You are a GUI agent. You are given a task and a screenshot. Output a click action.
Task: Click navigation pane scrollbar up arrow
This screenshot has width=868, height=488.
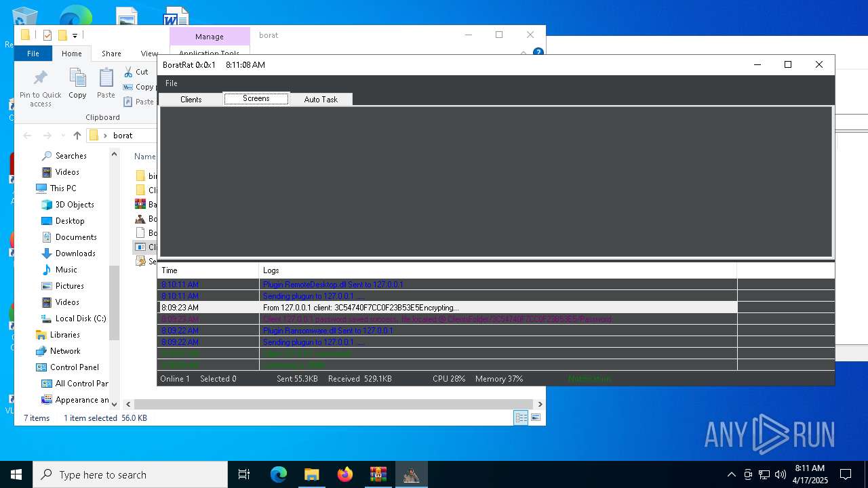[114, 155]
